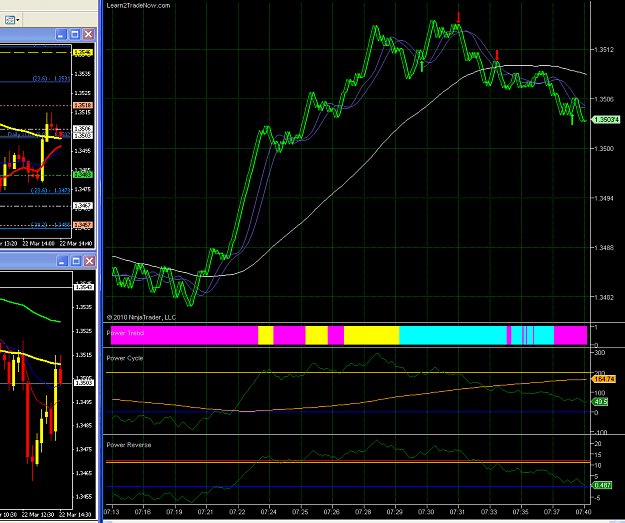This screenshot has height=523, width=625.
Task: Click the Learn2TradeNow.com label on main chart
Action: tap(138, 6)
